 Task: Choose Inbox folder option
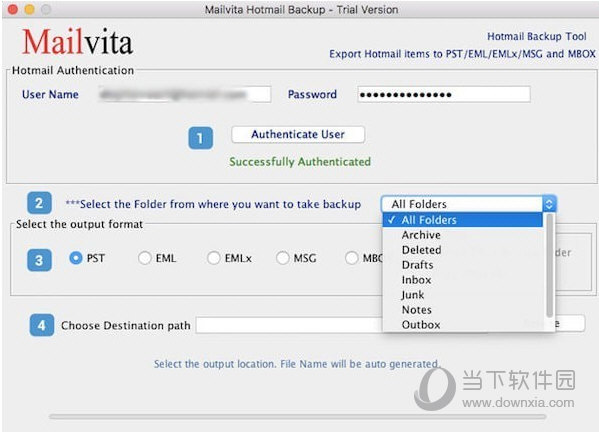463,280
